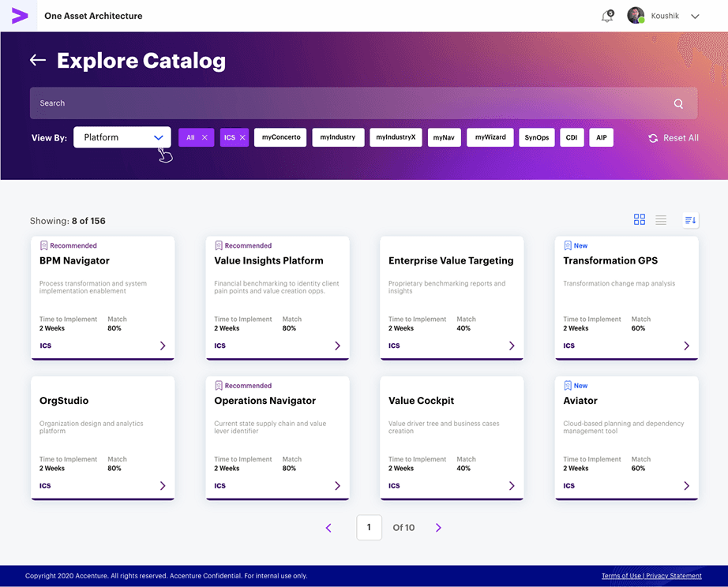Click the Showing 8 of 156 text

point(68,221)
